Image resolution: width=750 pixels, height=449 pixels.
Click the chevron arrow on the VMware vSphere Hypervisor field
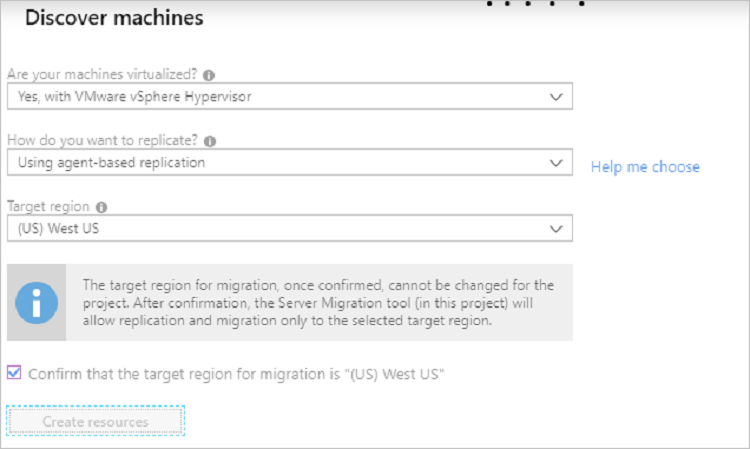pyautogui.click(x=556, y=97)
